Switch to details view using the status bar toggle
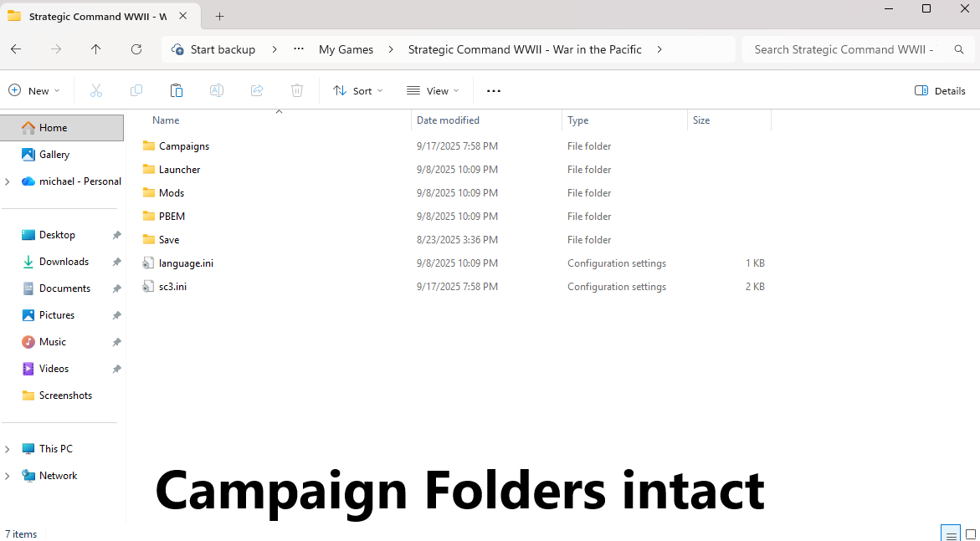 (x=950, y=533)
